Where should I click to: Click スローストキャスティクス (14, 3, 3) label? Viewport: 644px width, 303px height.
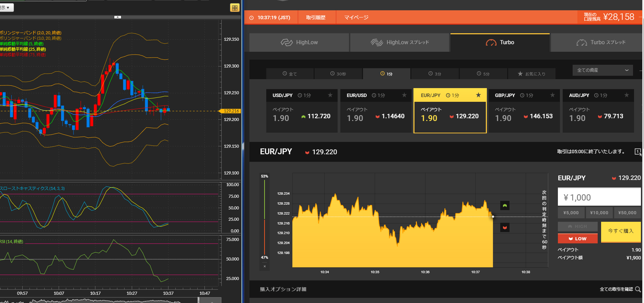[32, 189]
